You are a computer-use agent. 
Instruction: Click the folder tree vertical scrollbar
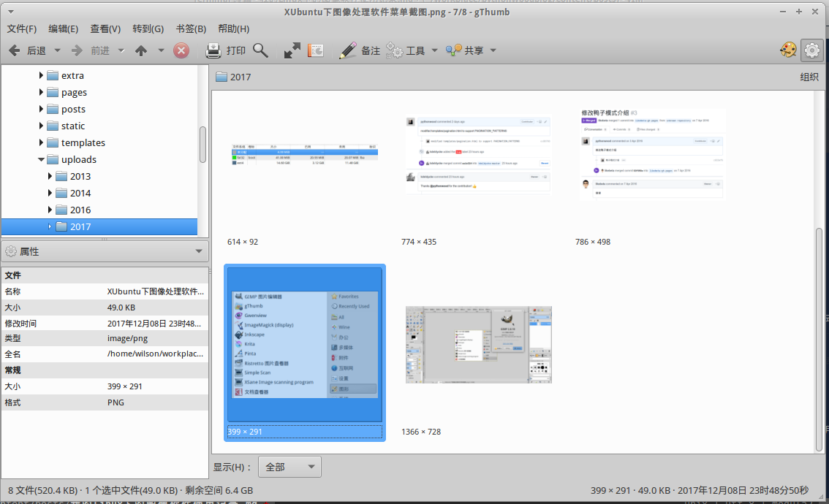pyautogui.click(x=202, y=145)
